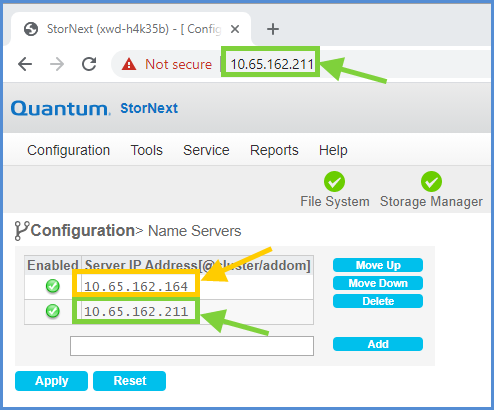
Task: Click the Server IP Address column header
Action: point(198,265)
